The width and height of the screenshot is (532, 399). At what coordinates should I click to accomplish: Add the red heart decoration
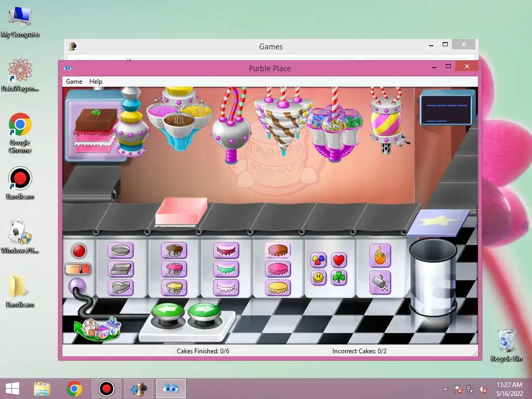pos(339,260)
